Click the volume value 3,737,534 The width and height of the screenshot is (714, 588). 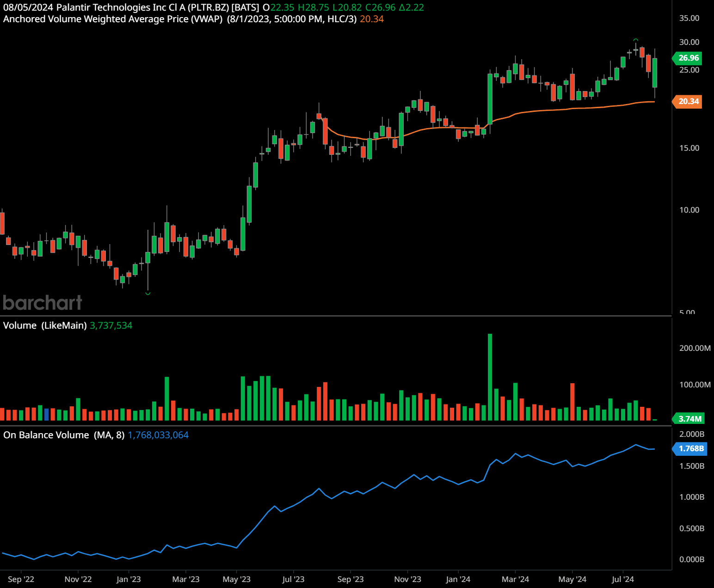click(x=111, y=325)
